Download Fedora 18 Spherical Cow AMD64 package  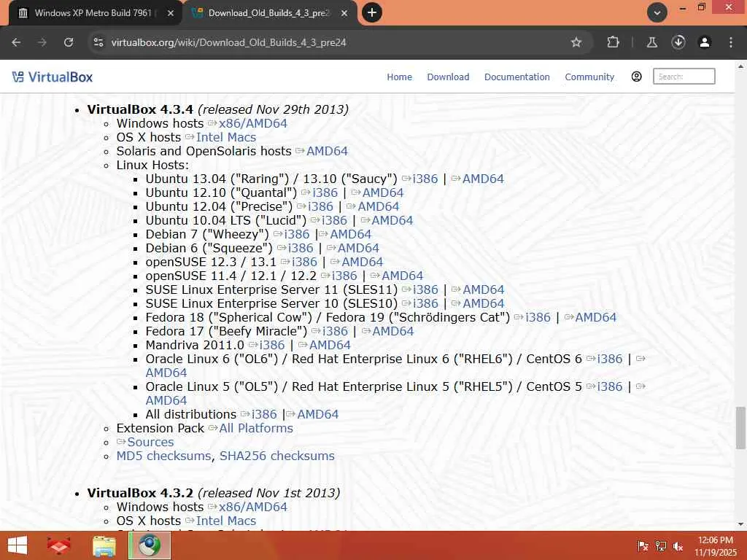coord(595,316)
